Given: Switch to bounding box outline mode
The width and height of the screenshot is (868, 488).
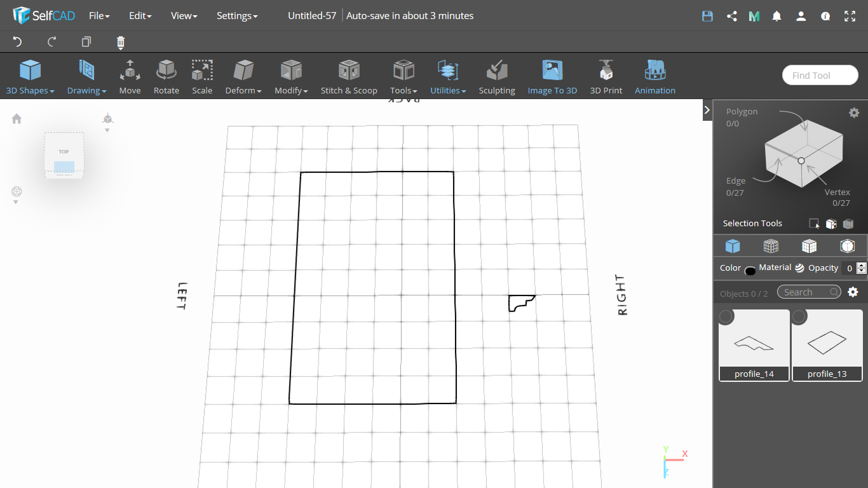Looking at the screenshot, I should [847, 246].
